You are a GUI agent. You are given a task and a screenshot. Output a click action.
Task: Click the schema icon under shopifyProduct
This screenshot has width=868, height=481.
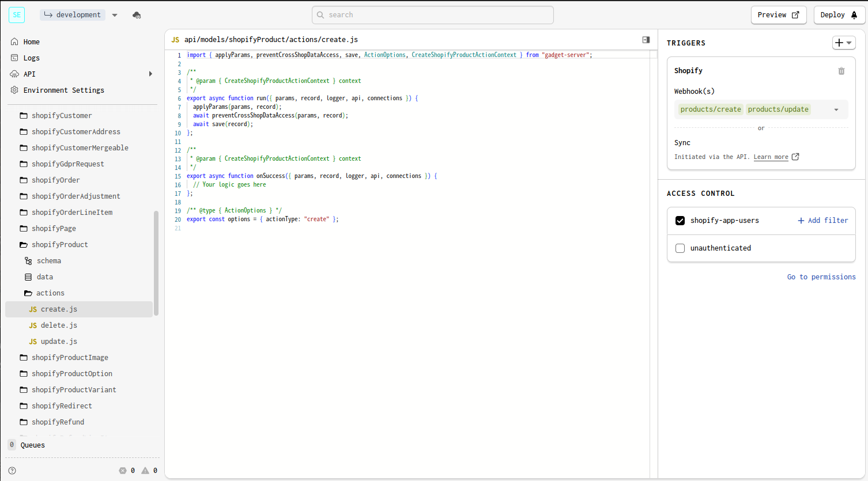tap(28, 261)
